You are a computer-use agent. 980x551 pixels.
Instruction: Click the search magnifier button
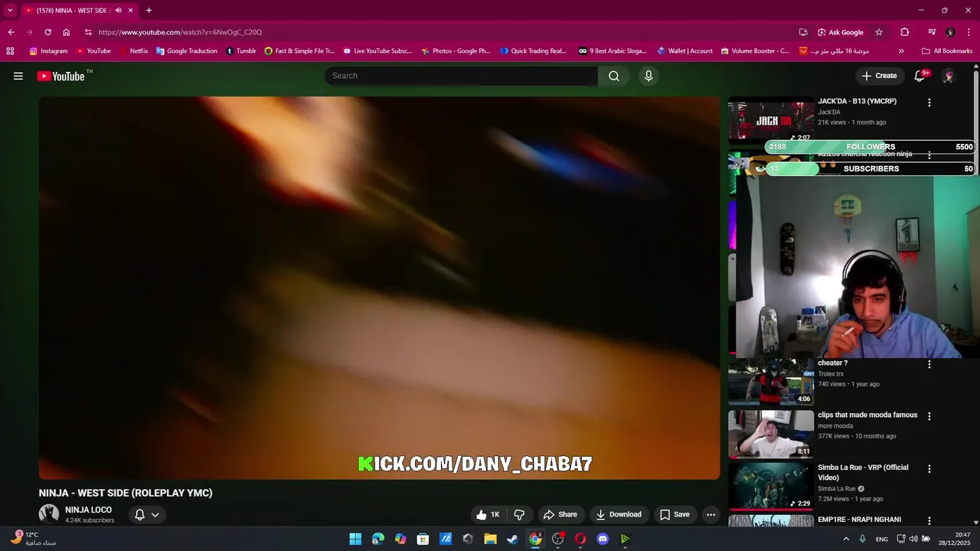pos(614,76)
